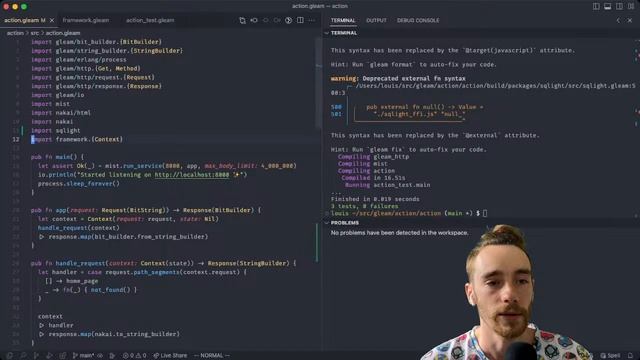Click line number 12 in the gutter
This screenshot has height=360, width=640.
point(16,139)
